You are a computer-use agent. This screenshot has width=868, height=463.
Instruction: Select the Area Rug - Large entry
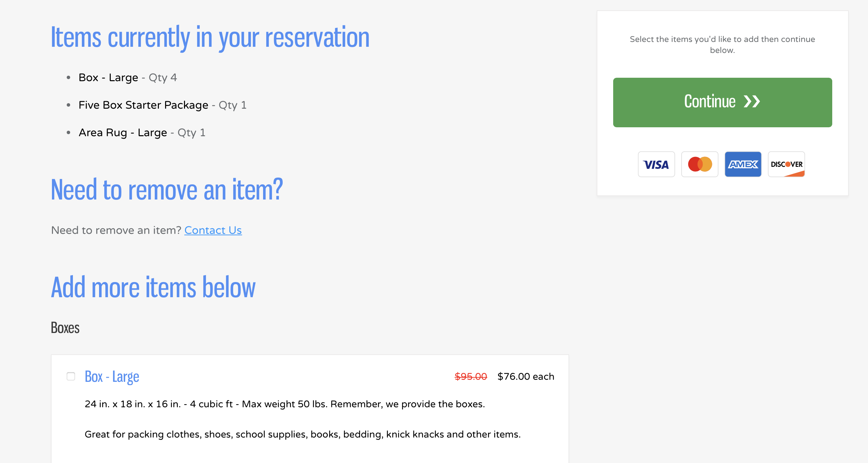[x=142, y=132]
